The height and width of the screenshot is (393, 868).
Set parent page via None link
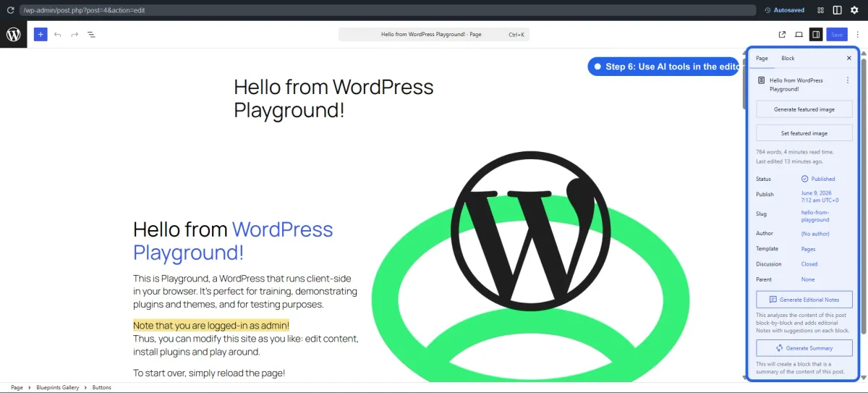(x=808, y=279)
